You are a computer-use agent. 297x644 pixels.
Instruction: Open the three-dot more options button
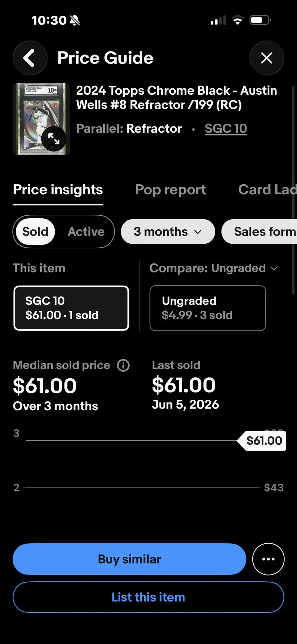(x=268, y=559)
